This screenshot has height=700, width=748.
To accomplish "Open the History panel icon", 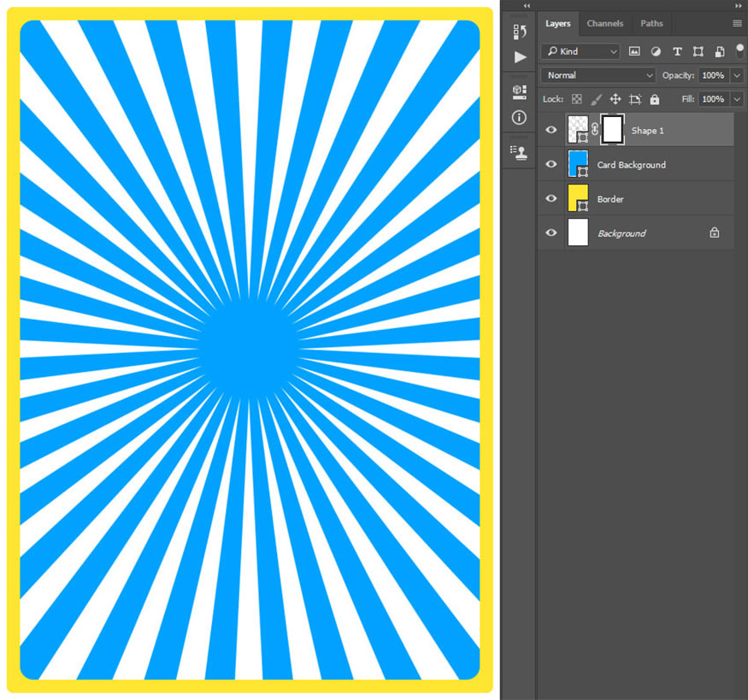I will point(519,32).
